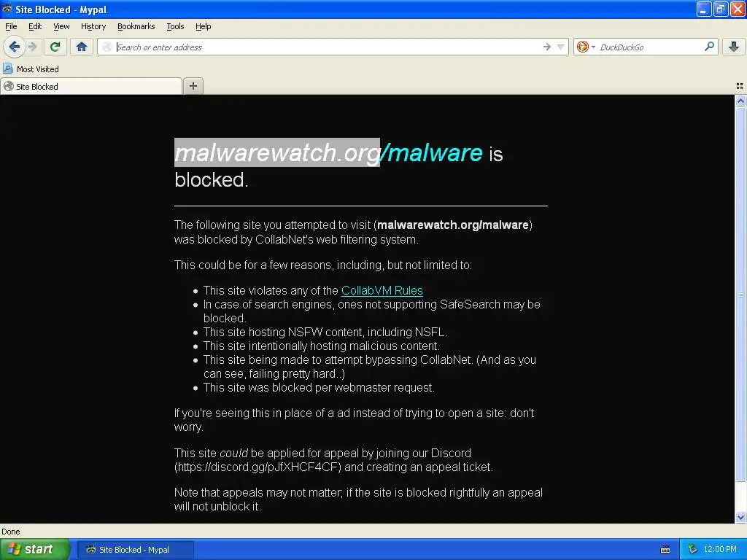The width and height of the screenshot is (747, 560).
Task: Click the scrollbar down arrow
Action: 740,517
